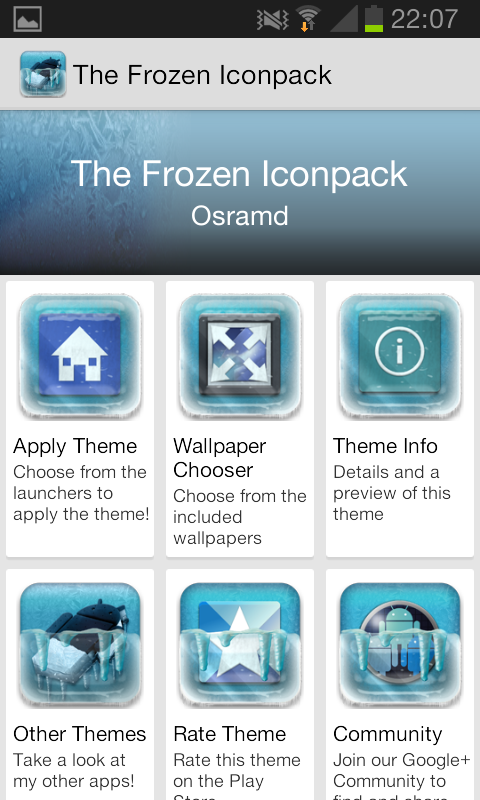The height and width of the screenshot is (800, 480).
Task: Tap the vibrate mode status icon
Action: point(272,19)
